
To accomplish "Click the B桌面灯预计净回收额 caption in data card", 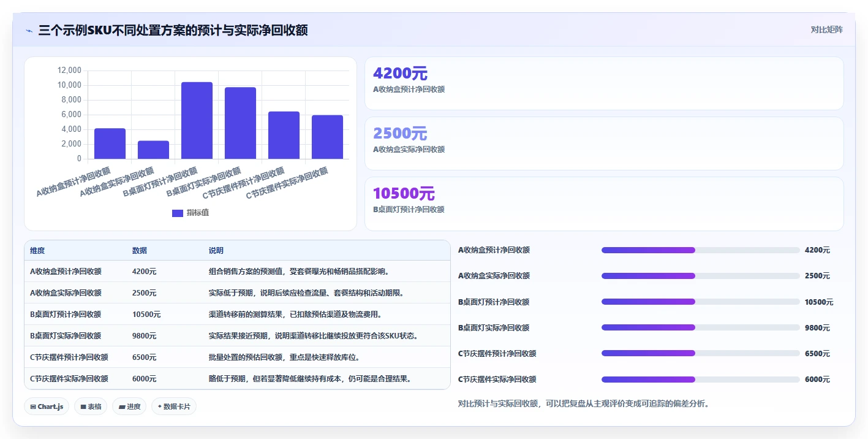I will tap(409, 210).
